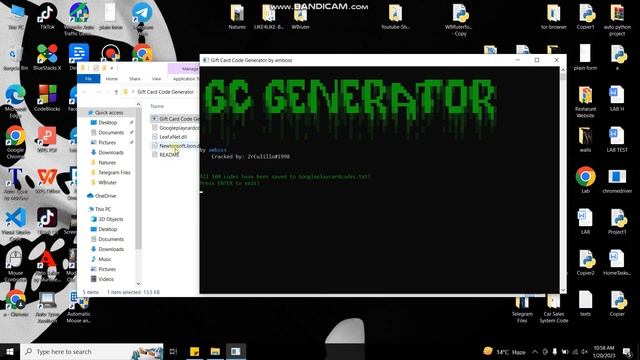Screen dimensions: 640x360
Task: Select OneDrive in navigation pane
Action: 105,196
